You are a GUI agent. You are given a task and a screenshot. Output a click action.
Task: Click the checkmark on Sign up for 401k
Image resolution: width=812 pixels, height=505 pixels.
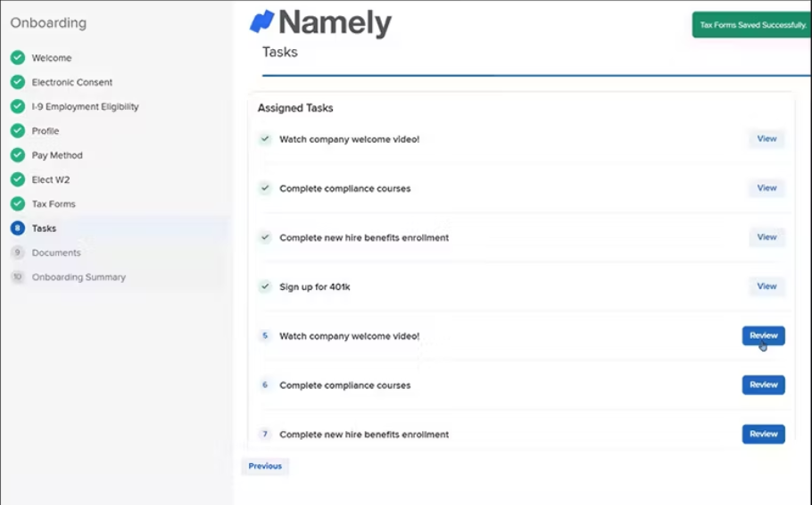[265, 286]
